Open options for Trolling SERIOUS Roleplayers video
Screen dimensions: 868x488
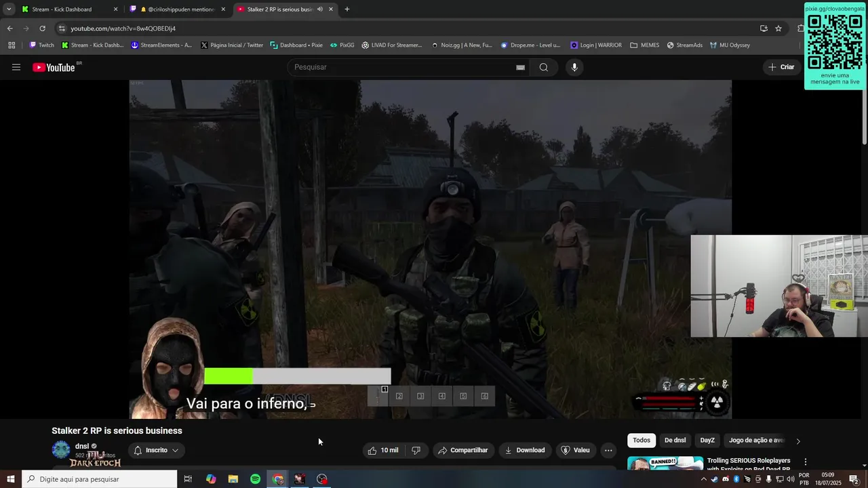(x=806, y=462)
